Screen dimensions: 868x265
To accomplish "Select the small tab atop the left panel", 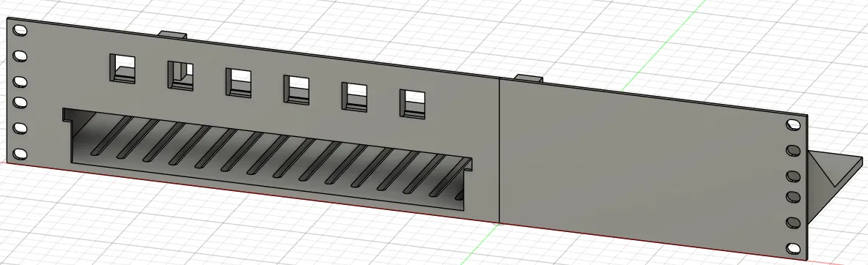I will coord(173,34).
